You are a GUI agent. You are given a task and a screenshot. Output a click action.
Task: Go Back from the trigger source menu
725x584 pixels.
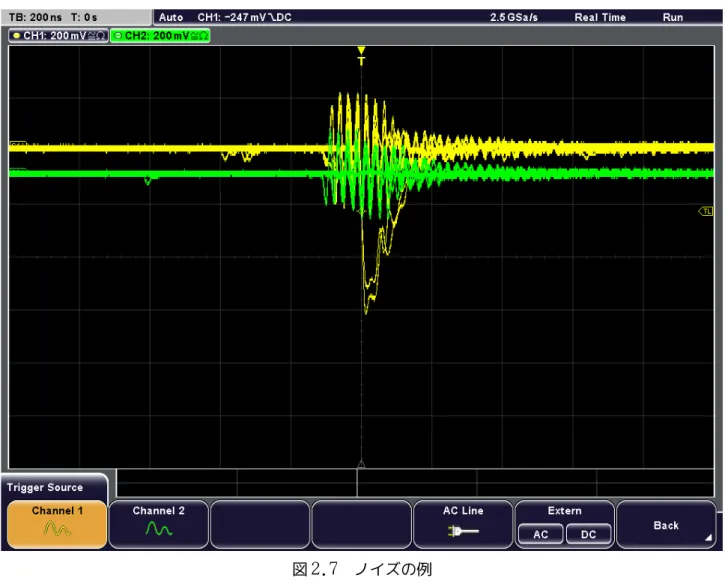click(666, 525)
